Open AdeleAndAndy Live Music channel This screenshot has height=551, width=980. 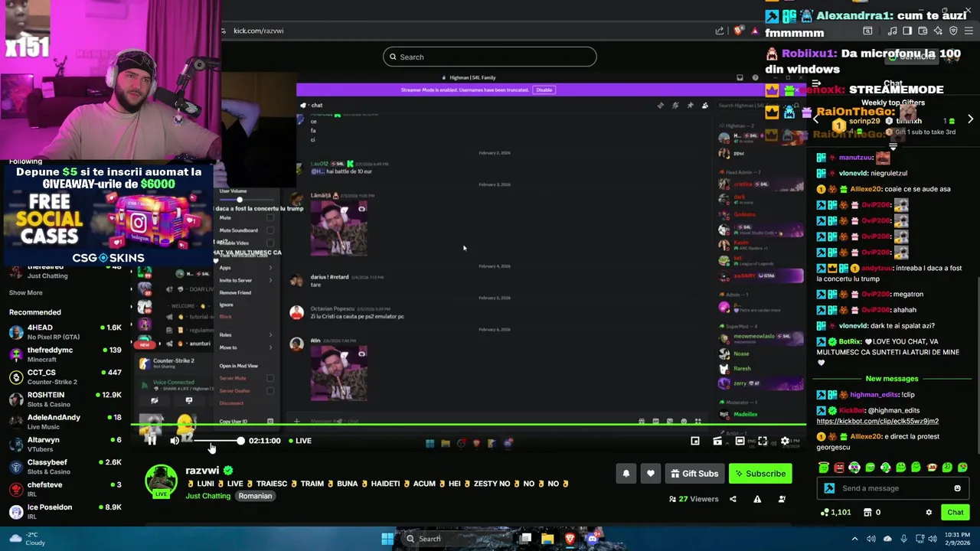65,422
